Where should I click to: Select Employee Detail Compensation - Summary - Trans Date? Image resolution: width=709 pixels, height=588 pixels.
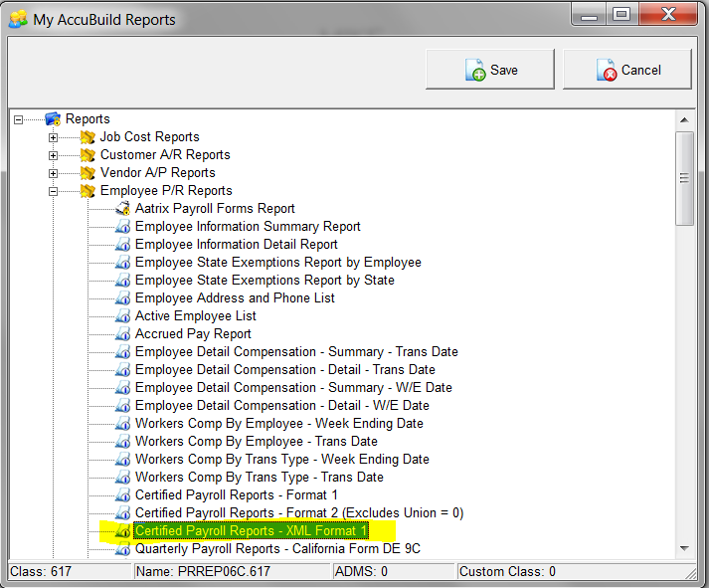pos(296,352)
